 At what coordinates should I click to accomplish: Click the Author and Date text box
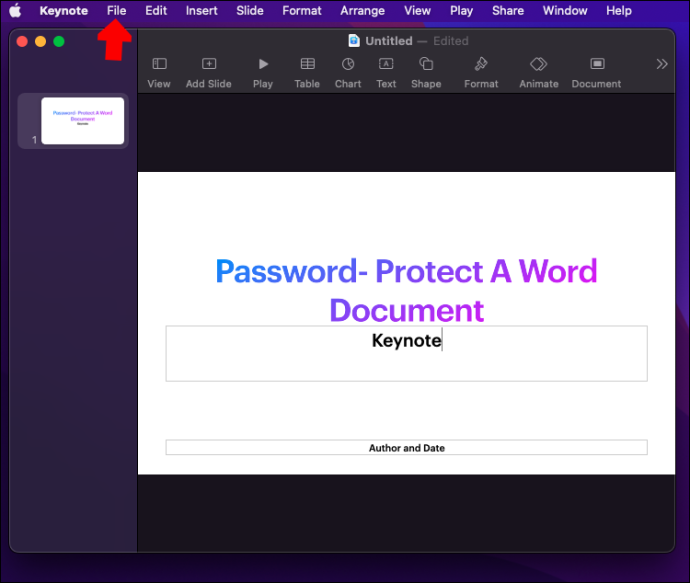click(x=407, y=447)
